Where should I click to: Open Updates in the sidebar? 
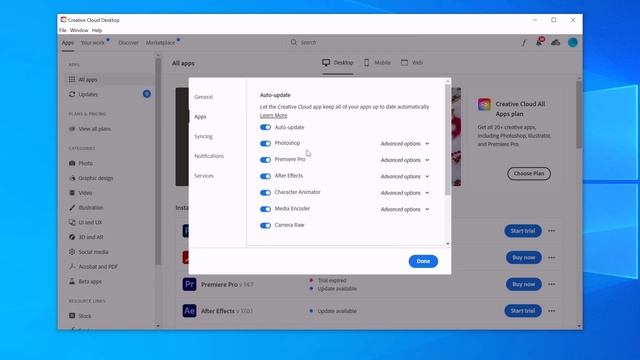pos(110,94)
